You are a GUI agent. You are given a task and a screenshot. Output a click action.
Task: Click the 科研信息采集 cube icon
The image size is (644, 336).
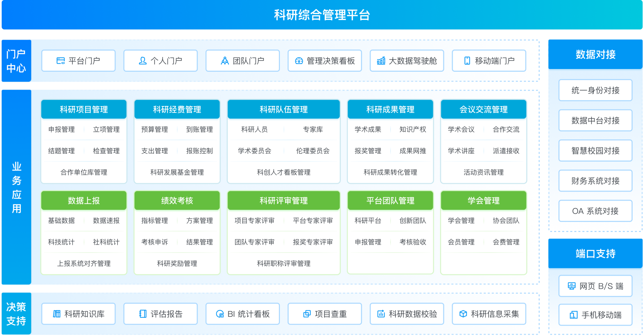pyautogui.click(x=463, y=314)
